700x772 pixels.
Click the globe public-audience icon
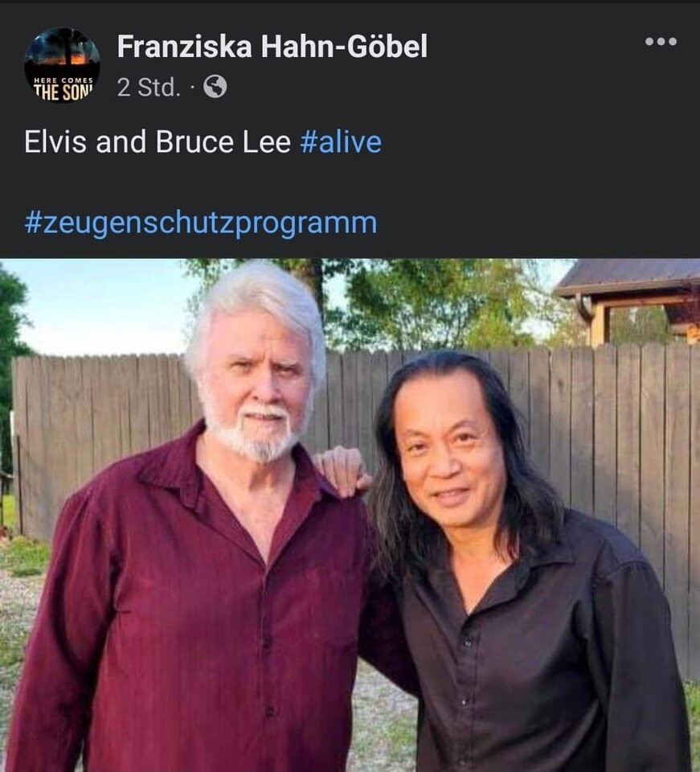click(215, 87)
